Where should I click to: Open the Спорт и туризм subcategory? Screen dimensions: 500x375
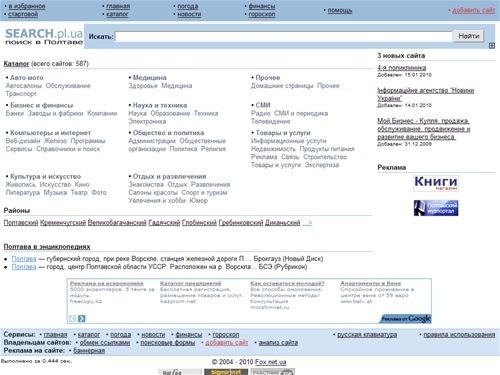click(x=204, y=193)
